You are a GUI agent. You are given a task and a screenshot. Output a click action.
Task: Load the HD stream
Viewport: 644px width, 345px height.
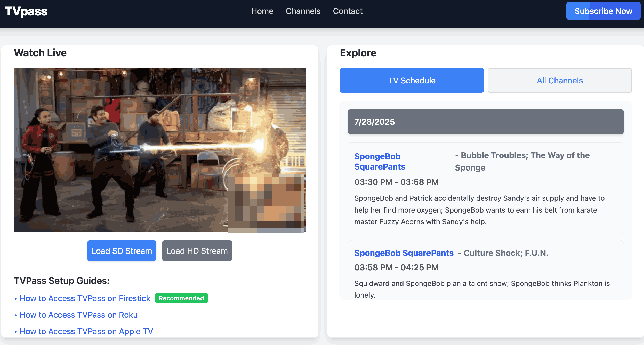pyautogui.click(x=197, y=251)
